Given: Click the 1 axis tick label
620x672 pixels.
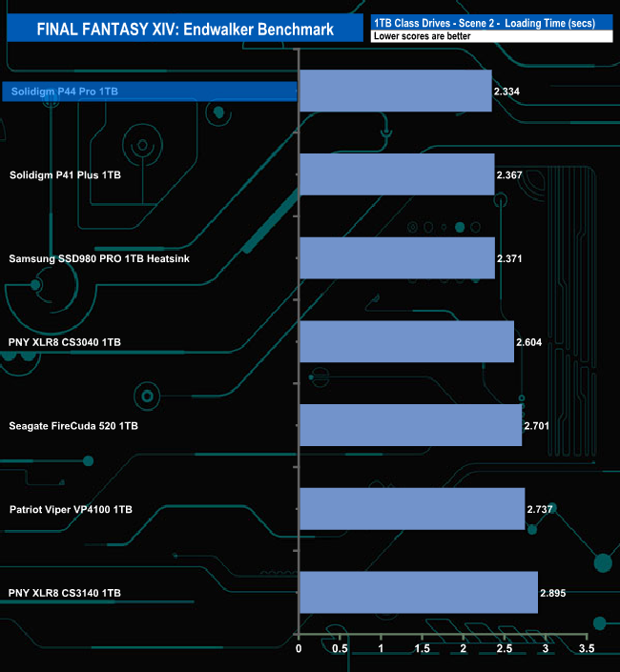Looking at the screenshot, I should click(x=381, y=648).
